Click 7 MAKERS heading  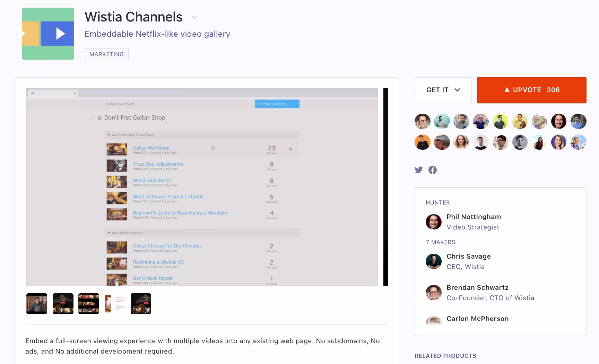click(441, 242)
